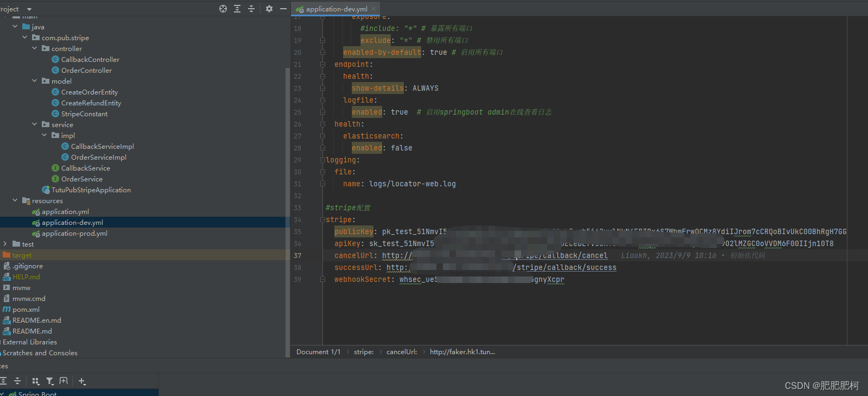Expand the test folder
The height and width of the screenshot is (396, 868).
point(5,244)
